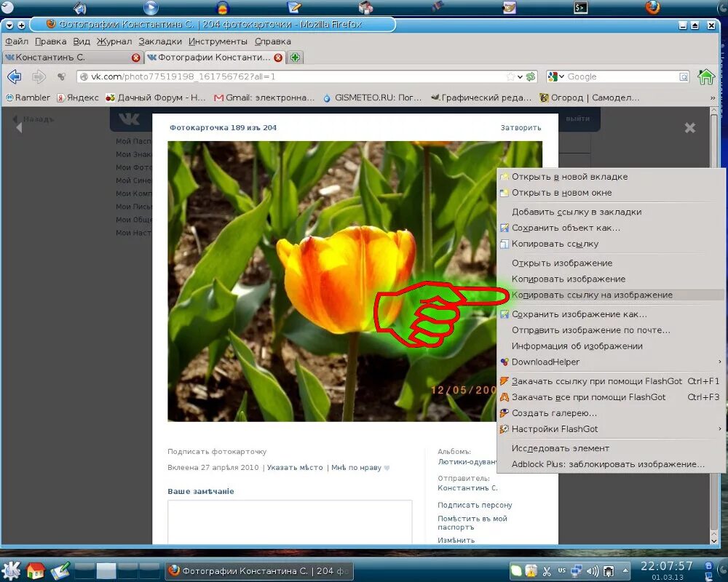This screenshot has height=582, width=728.
Task: Click 'Подписать фотокарточку' caption link
Action: 217,451
